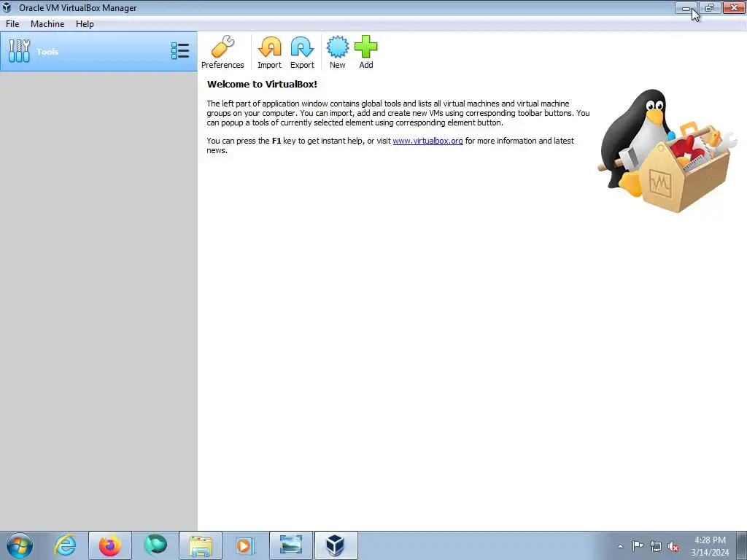Show hidden tray icons arrow
Viewport: 747px width, 560px height.
(620, 546)
